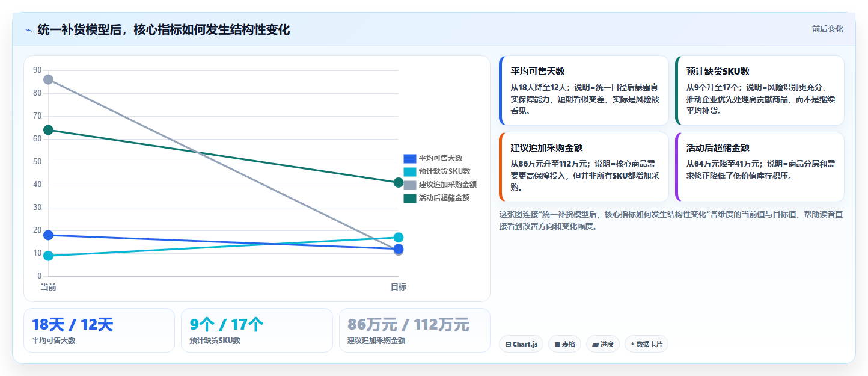Click the text 从86万元升至112万元 in card

click(x=549, y=164)
